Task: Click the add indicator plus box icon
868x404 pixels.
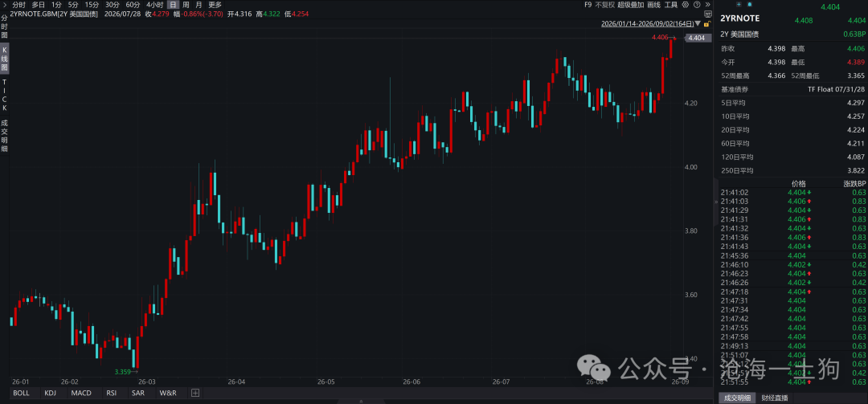Action: coord(194,393)
